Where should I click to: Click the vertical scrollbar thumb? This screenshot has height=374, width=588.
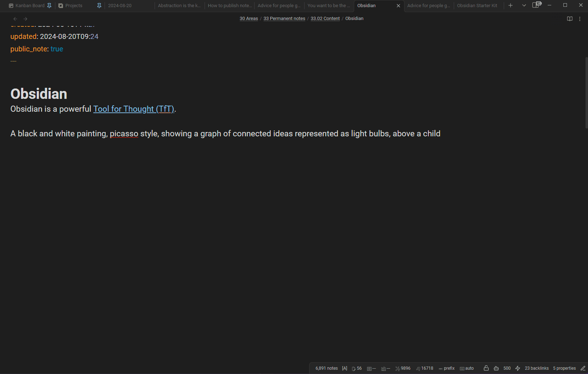point(586,93)
